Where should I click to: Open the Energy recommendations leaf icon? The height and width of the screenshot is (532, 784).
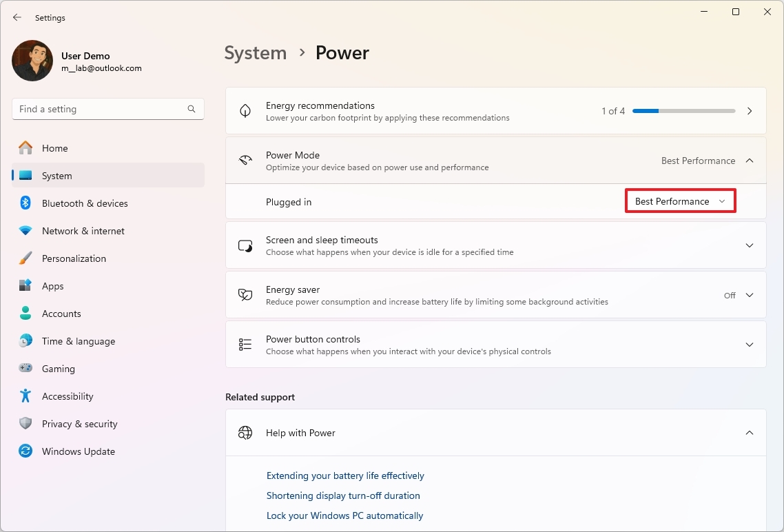(245, 110)
